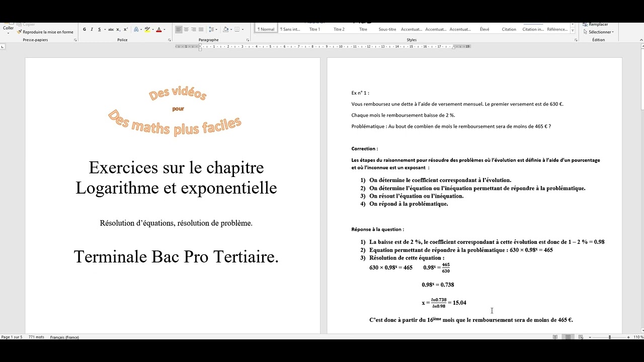Click zoom out minus button
The height and width of the screenshot is (362, 644).
pos(589,337)
